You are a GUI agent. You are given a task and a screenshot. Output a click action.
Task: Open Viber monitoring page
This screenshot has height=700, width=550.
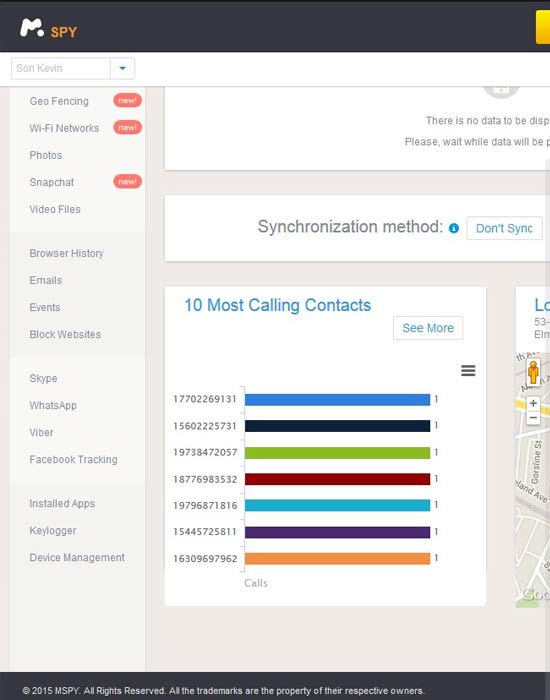[42, 433]
